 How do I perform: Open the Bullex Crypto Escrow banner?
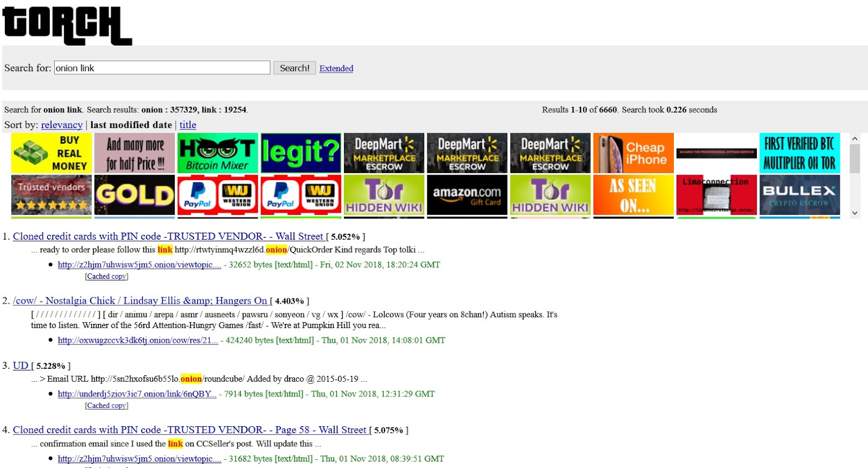(x=799, y=195)
